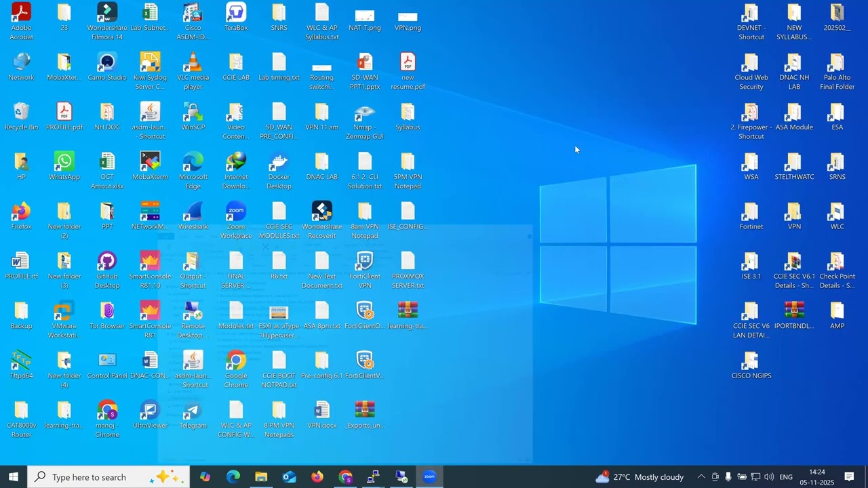Screen dimensions: 868x488
Task: Launch Docker Desktop icon
Action: (279, 171)
